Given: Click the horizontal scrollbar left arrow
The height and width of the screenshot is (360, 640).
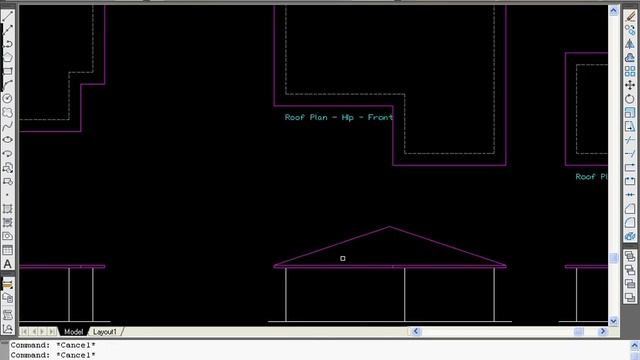Looking at the screenshot, I should 416,331.
